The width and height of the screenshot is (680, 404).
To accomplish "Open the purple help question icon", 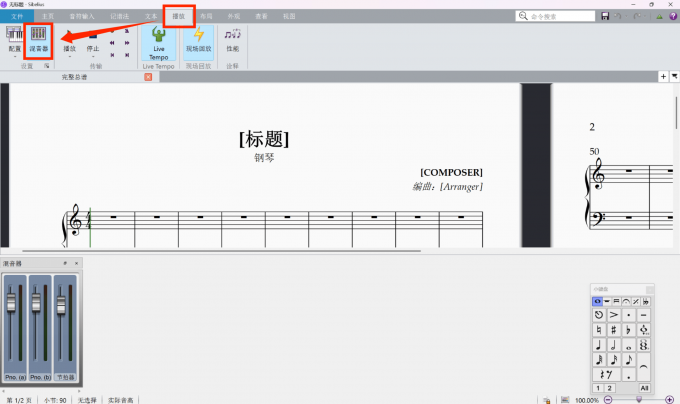I will (673, 16).
